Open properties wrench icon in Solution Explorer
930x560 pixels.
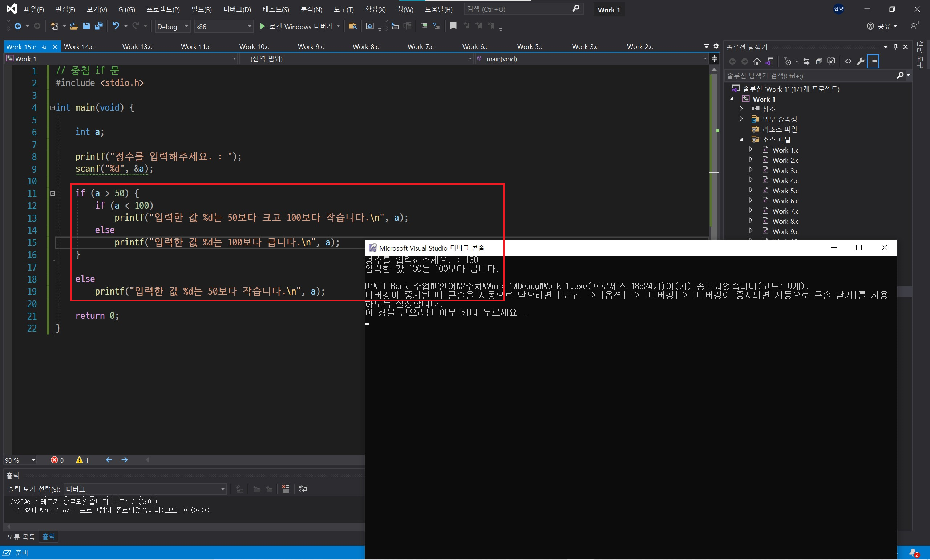tap(861, 61)
